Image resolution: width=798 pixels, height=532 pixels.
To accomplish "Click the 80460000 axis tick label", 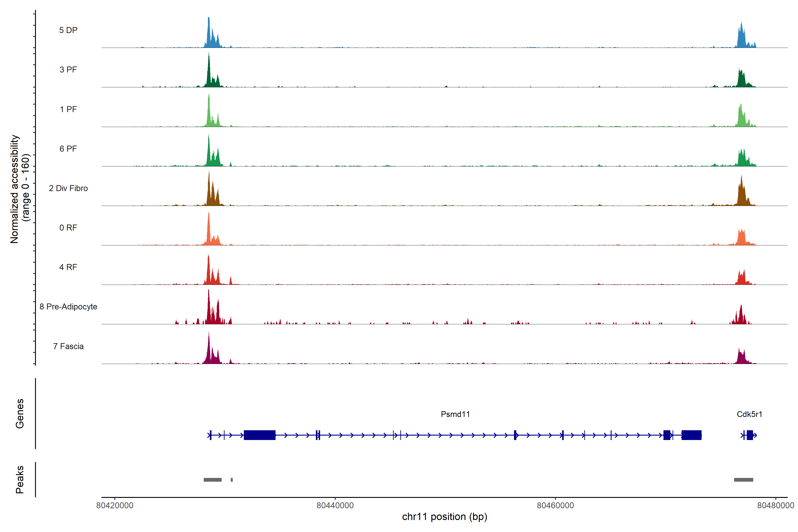I will click(x=555, y=506).
